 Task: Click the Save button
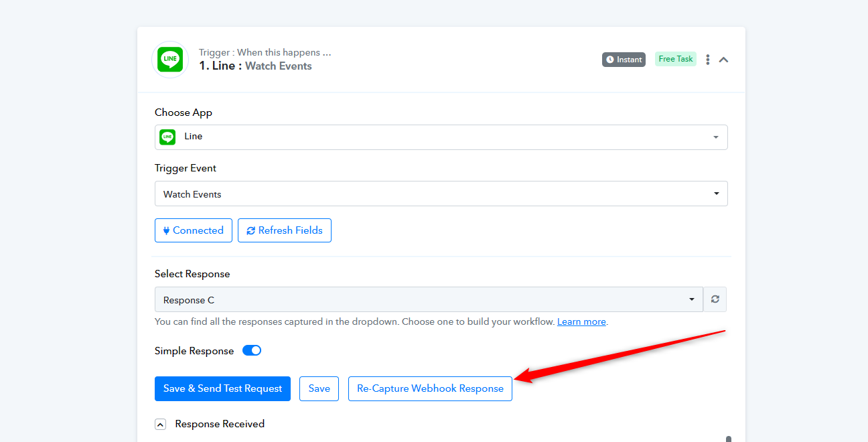[319, 388]
